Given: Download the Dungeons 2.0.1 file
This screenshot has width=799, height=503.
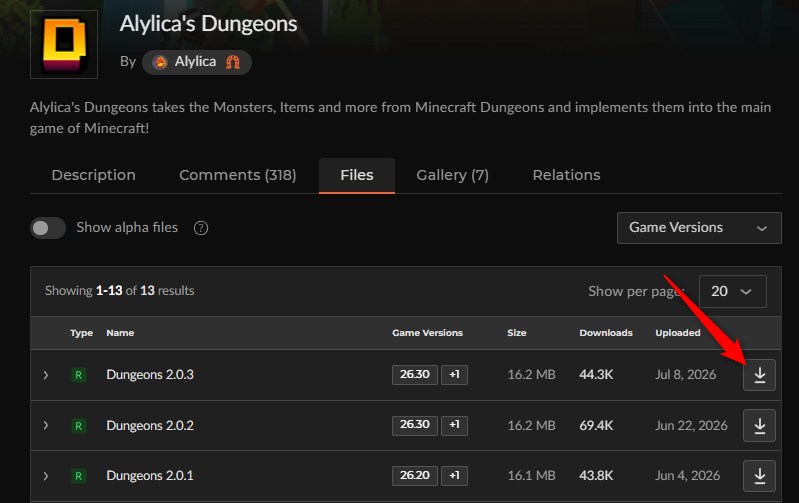Looking at the screenshot, I should coord(759,475).
